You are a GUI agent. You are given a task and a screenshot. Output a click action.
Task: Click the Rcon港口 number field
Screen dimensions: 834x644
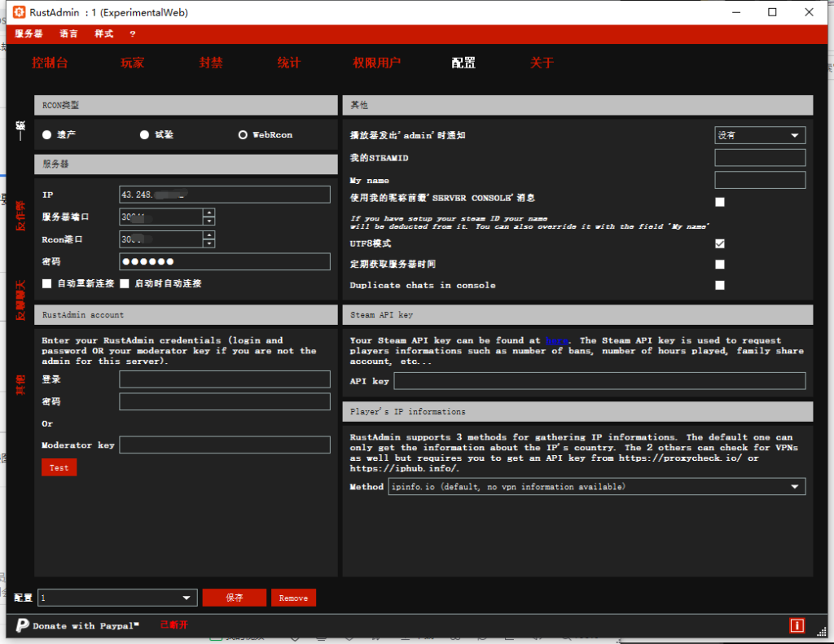[x=160, y=239]
